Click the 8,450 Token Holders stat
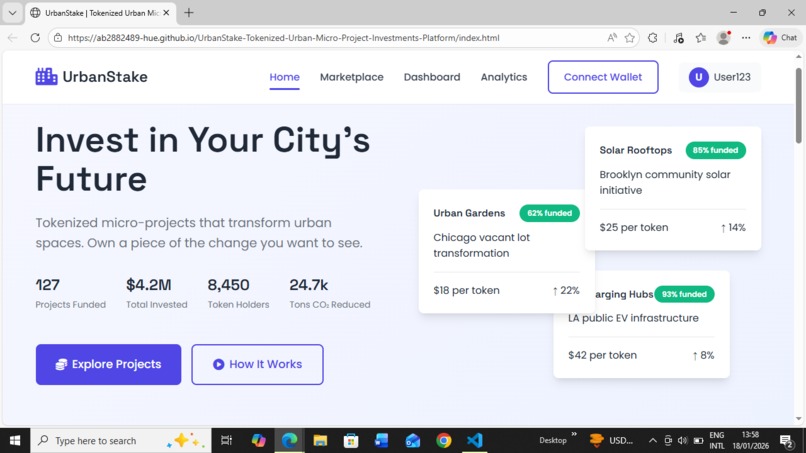This screenshot has width=806, height=453. coord(239,293)
